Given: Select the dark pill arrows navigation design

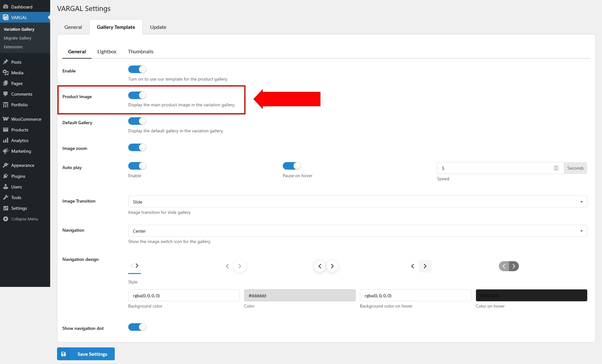Looking at the screenshot, I should 509,266.
